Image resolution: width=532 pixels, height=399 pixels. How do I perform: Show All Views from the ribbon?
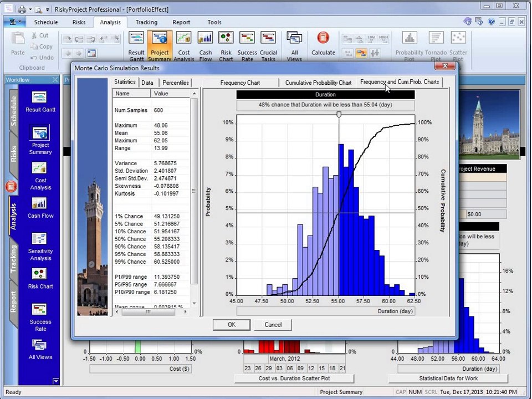294,46
